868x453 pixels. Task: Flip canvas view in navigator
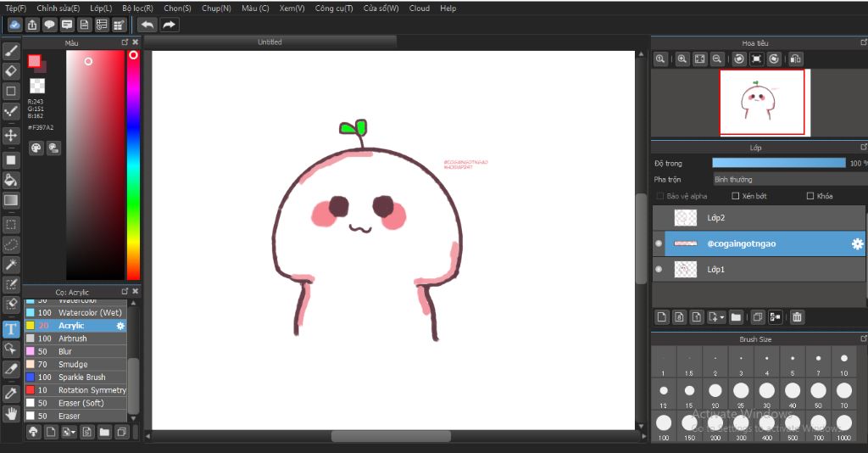[795, 59]
